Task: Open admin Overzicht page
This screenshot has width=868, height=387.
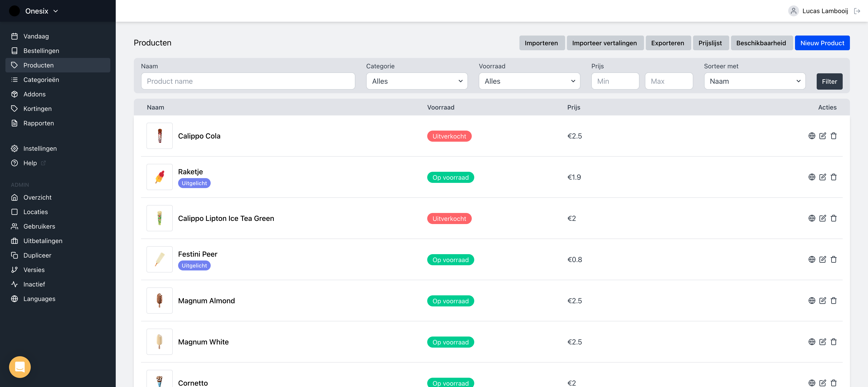Action: pyautogui.click(x=58, y=197)
